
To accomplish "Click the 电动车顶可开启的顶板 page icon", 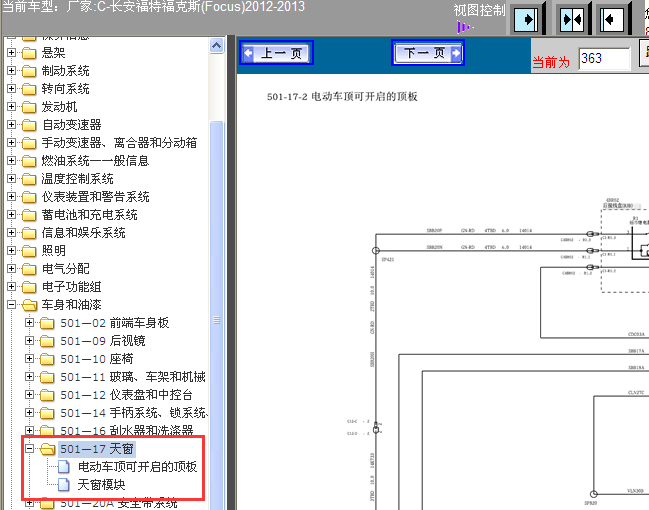I will [64, 467].
